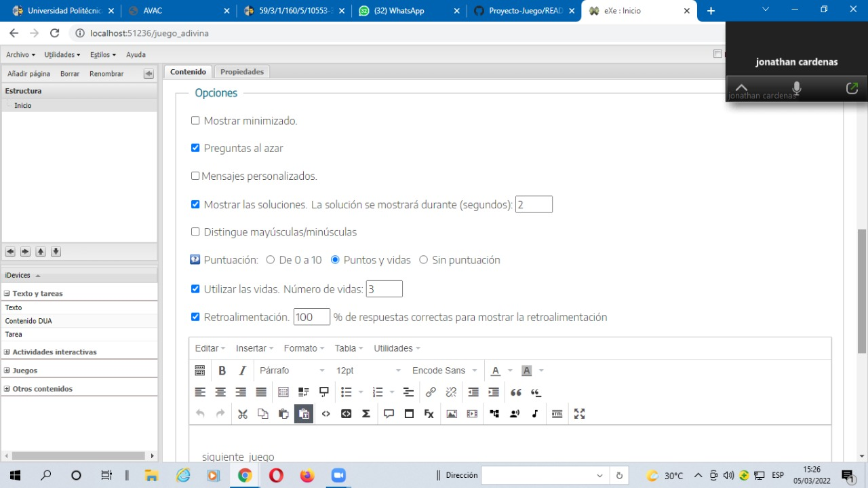Screen dimensions: 868x488
Task: Enable Distingue mayúsculas/minúsculas
Action: point(195,232)
